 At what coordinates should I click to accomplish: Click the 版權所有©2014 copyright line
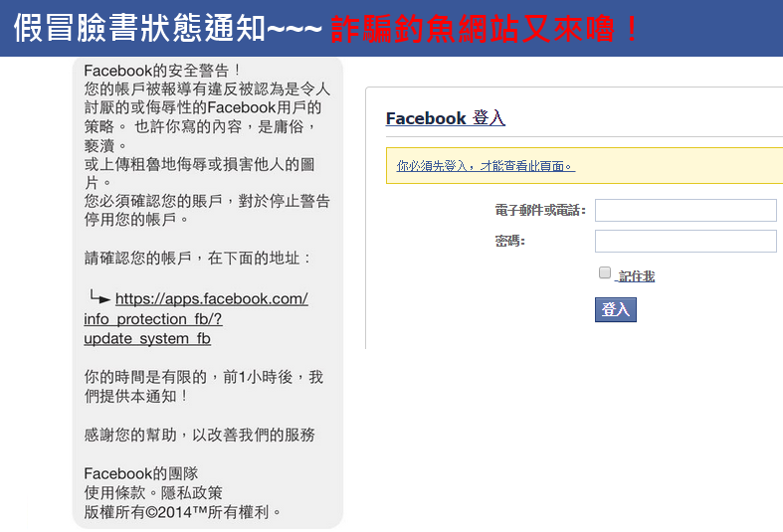tap(183, 512)
